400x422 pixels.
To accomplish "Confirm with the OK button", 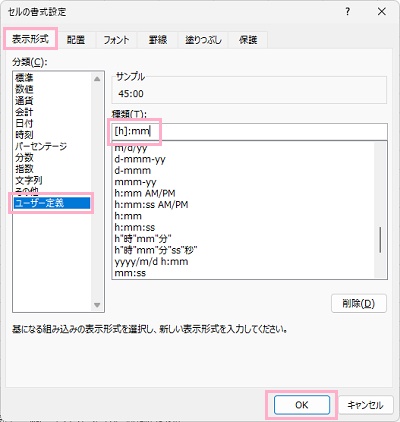I will tap(302, 405).
